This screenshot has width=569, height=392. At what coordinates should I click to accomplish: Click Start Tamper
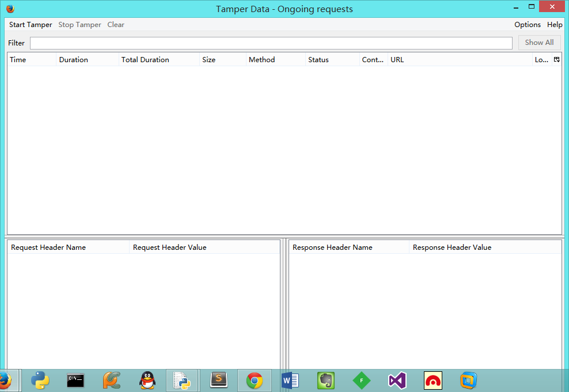(x=31, y=25)
